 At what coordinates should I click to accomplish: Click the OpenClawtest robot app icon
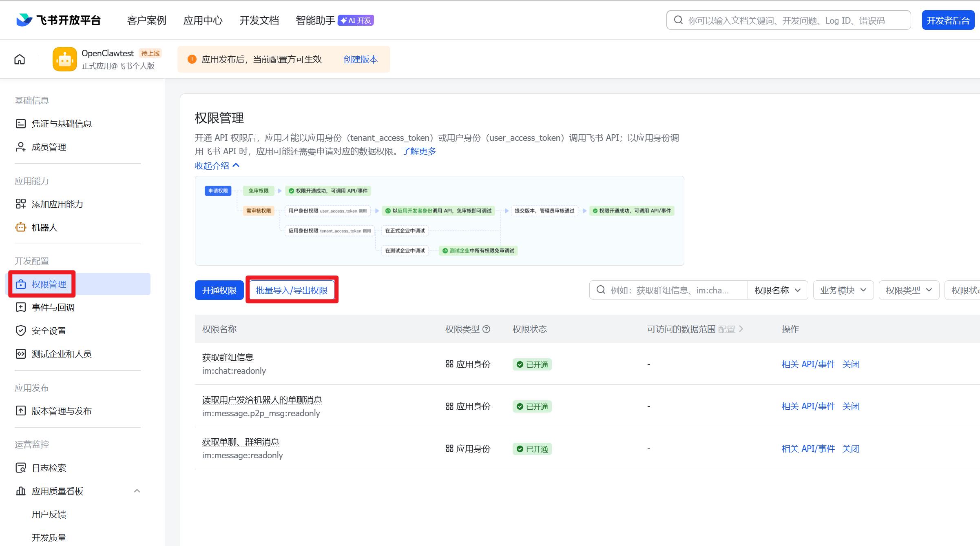coord(64,60)
